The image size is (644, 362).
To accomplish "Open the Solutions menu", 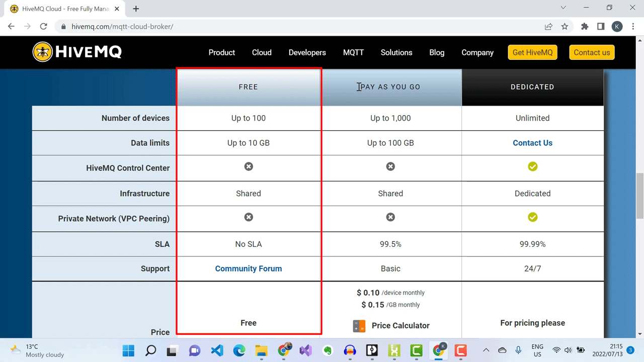I will (x=396, y=52).
